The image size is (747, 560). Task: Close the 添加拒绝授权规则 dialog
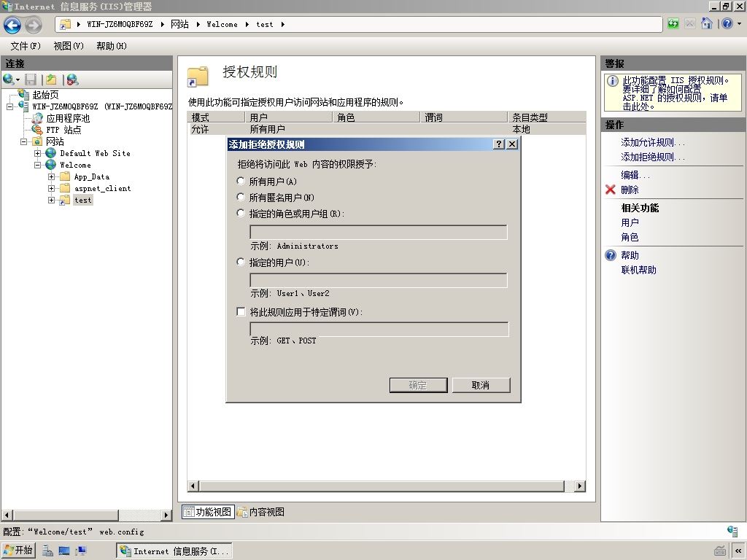pyautogui.click(x=512, y=144)
